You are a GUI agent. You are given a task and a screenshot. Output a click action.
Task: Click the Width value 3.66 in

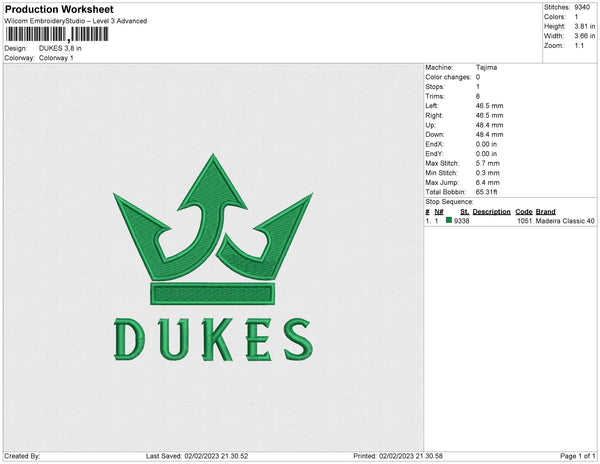click(x=584, y=36)
